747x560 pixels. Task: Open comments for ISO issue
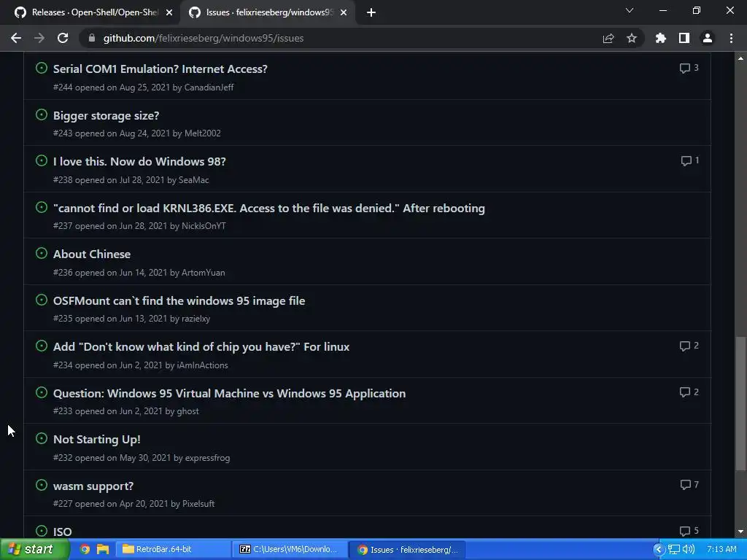[689, 531]
